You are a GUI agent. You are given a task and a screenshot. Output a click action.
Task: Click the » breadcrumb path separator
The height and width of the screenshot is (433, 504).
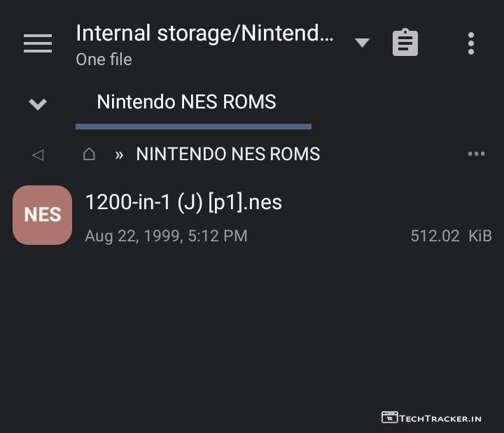[x=119, y=155]
